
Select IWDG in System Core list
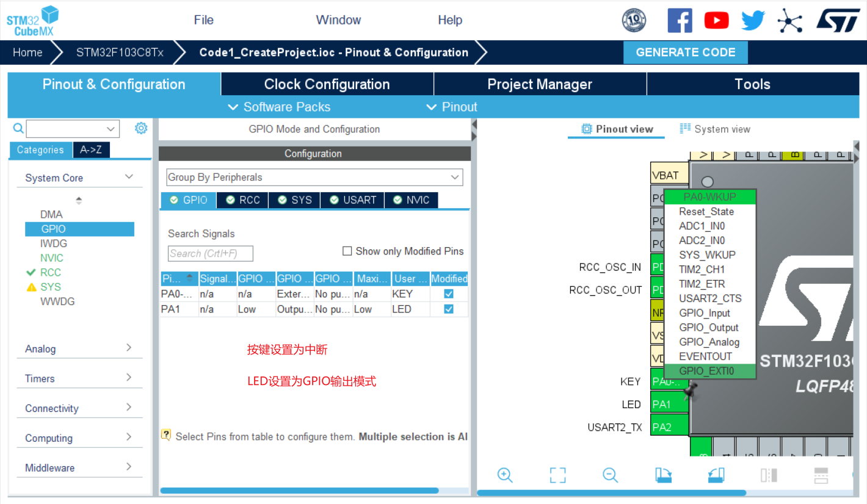[x=54, y=243]
